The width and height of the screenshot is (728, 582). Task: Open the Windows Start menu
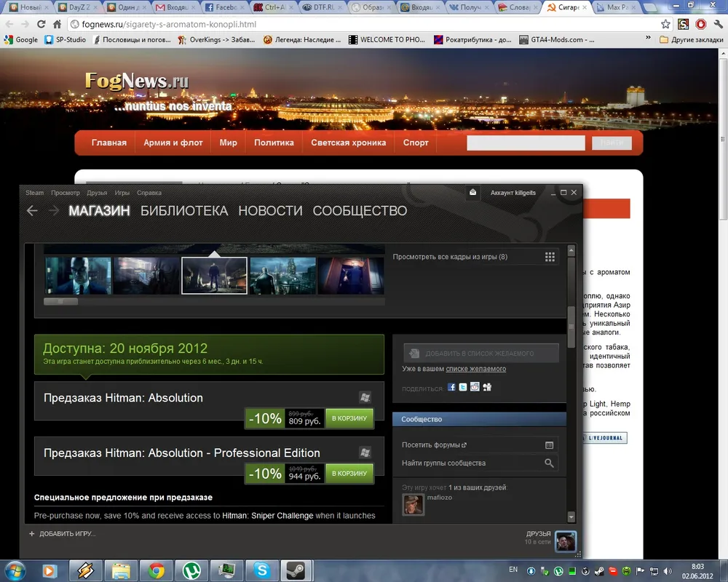(15, 570)
